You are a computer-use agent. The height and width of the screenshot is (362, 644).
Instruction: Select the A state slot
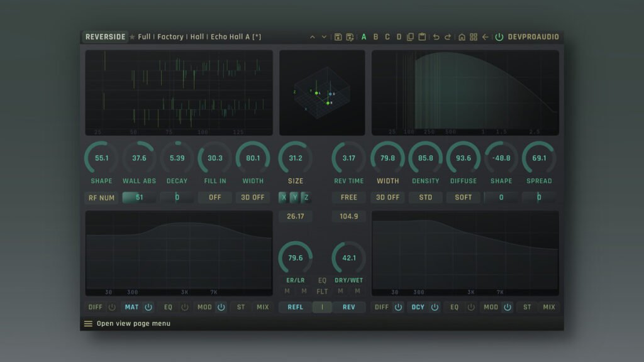(x=364, y=37)
